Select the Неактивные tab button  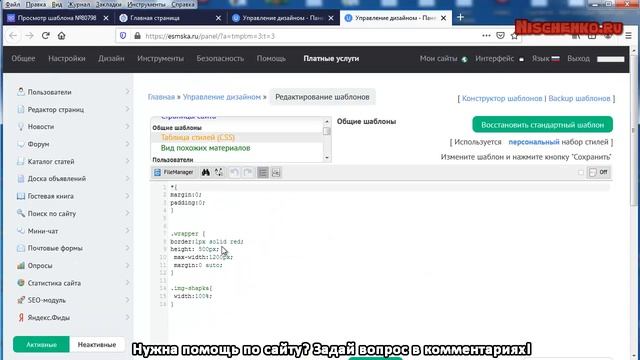click(x=97, y=344)
